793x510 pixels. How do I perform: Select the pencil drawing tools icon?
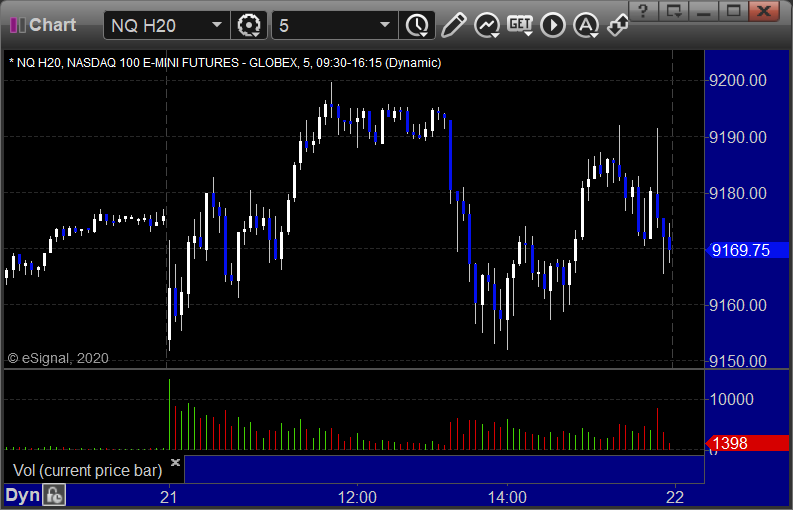pyautogui.click(x=454, y=25)
